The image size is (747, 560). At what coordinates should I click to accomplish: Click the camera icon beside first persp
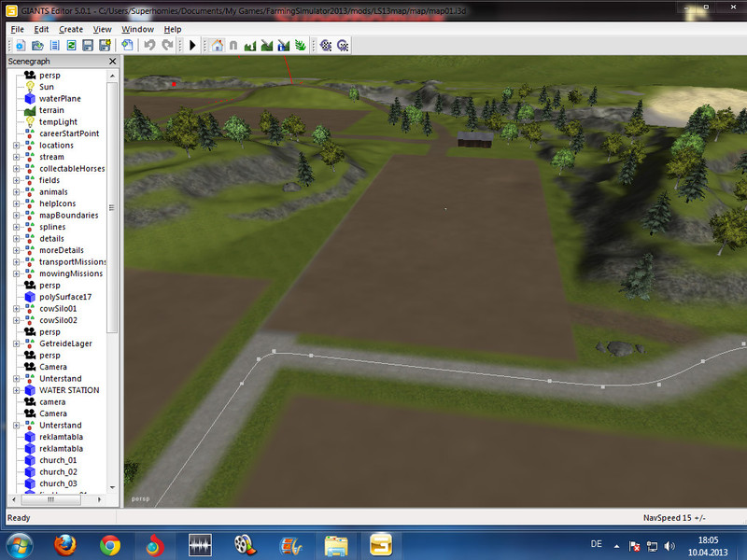click(x=30, y=76)
